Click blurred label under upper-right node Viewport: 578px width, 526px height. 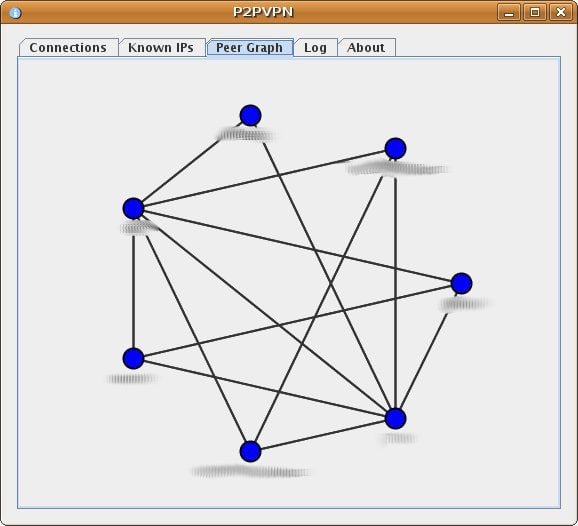pyautogui.click(x=397, y=168)
